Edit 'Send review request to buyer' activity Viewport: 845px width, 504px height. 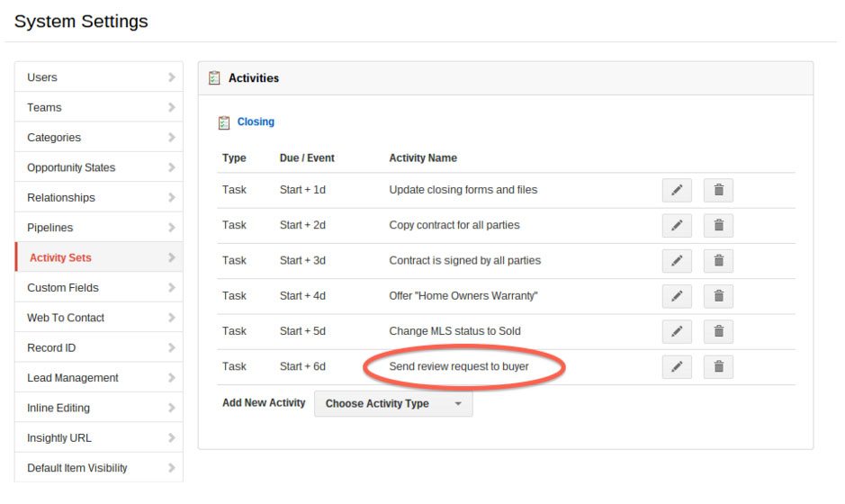tap(677, 367)
